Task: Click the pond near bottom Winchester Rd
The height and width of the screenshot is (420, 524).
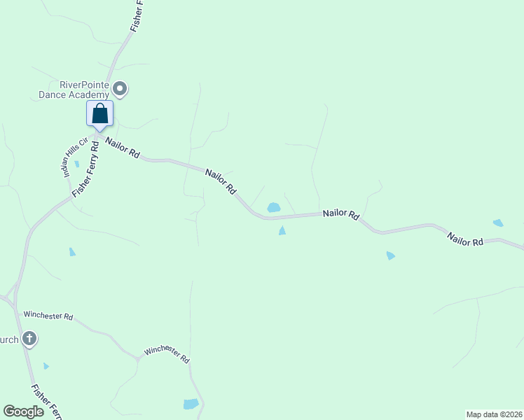Action: [191, 404]
